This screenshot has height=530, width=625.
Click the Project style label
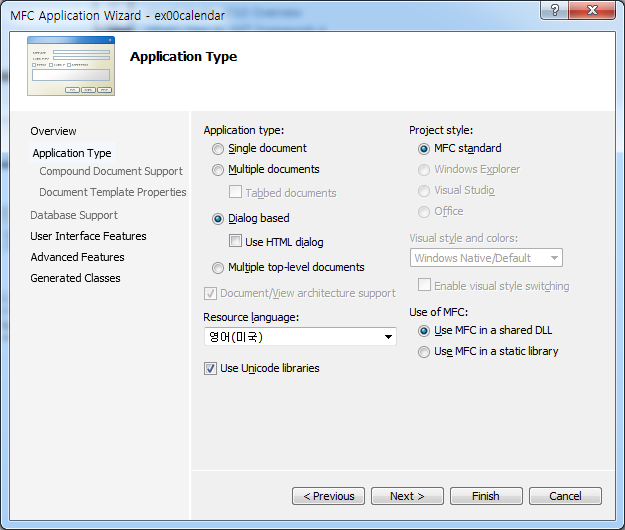(441, 130)
